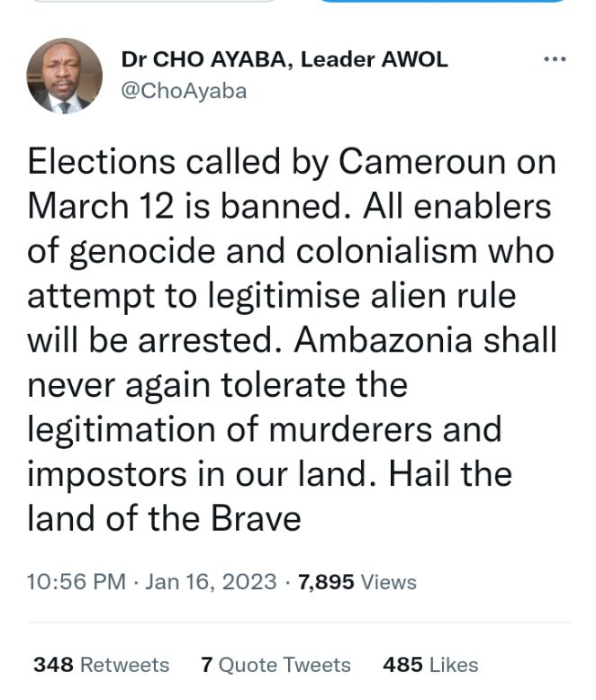Select the tweet's first line starting with Elections
The height and width of the screenshot is (700, 596).
pos(292,163)
